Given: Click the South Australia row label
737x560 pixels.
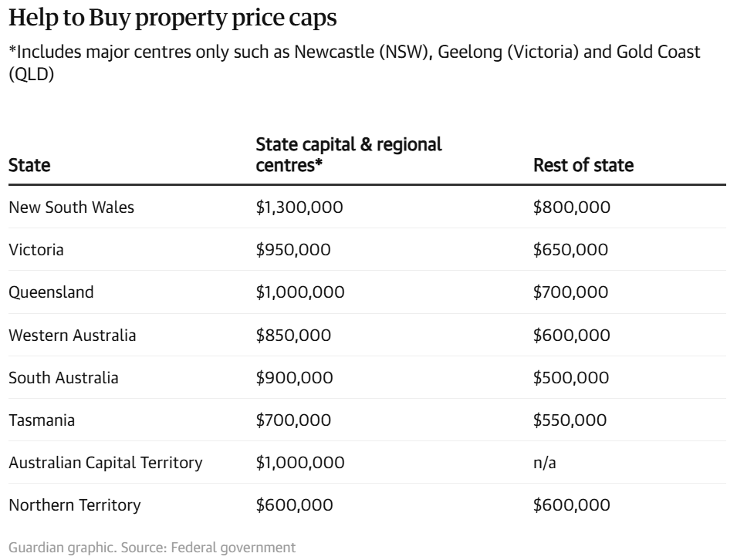Looking at the screenshot, I should (63, 378).
